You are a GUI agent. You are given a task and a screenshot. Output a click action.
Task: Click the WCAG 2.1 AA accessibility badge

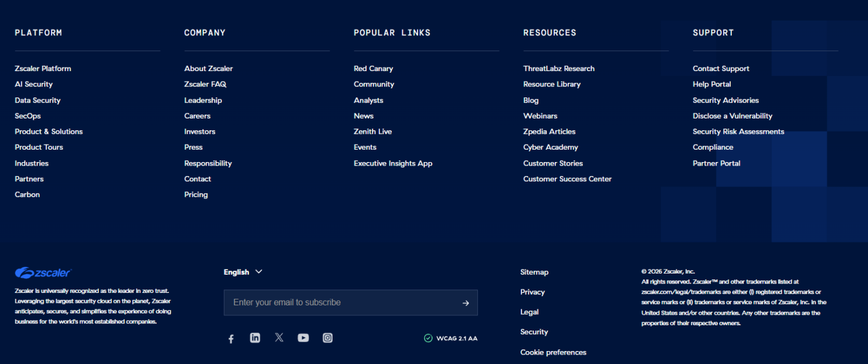click(x=450, y=338)
